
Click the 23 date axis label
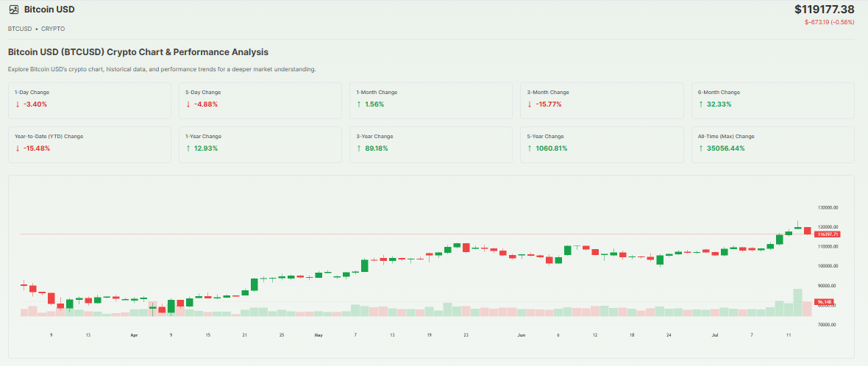point(466,335)
